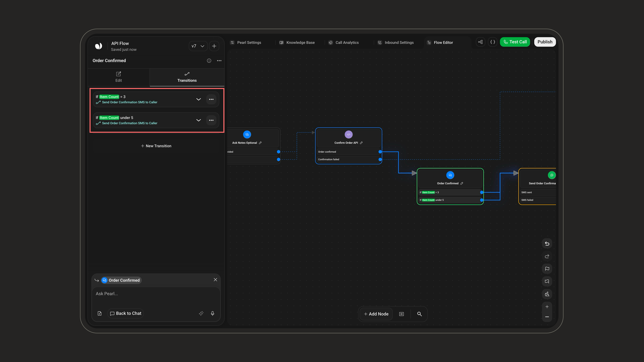
Task: Open options for 'Item Count = 3' transition
Action: (211, 99)
